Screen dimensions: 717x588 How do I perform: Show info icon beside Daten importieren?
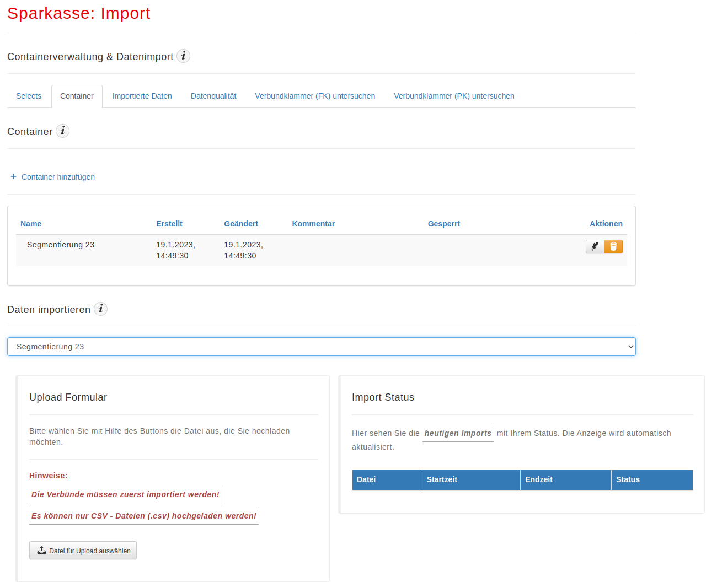101,309
